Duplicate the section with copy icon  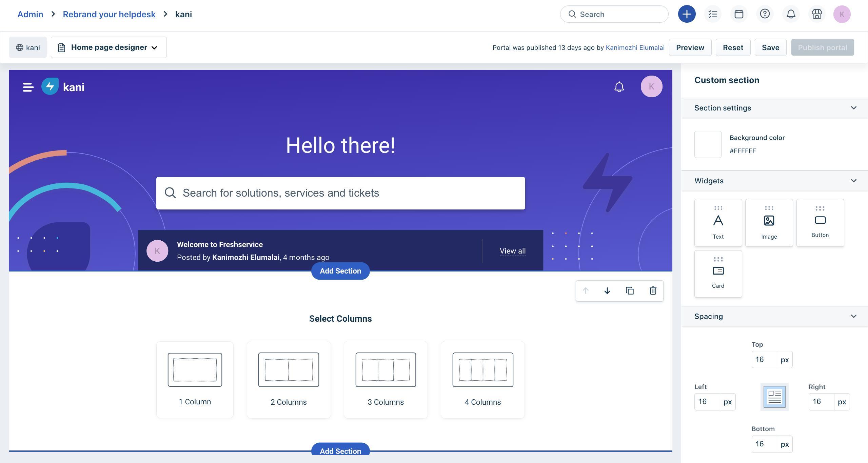click(x=630, y=290)
